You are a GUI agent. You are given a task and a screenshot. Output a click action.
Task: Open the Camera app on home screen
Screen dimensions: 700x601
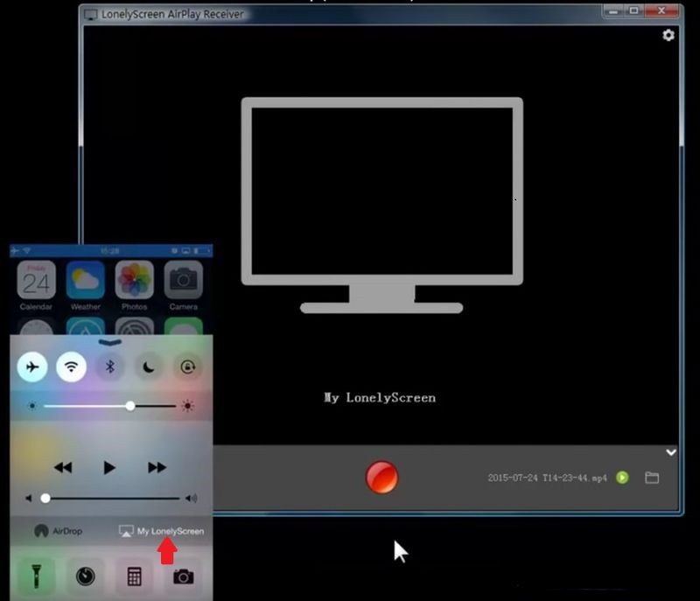[184, 285]
